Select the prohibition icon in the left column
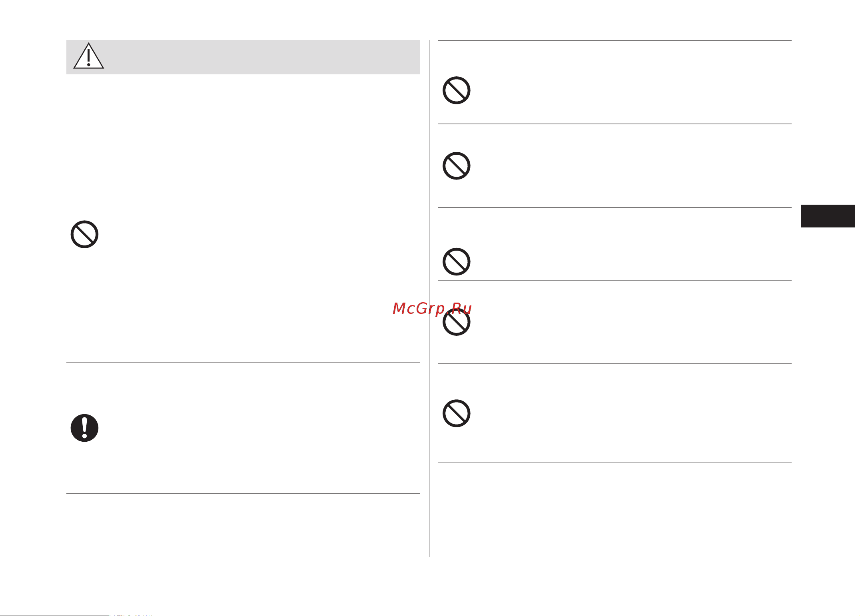The width and height of the screenshot is (860, 616). (85, 234)
